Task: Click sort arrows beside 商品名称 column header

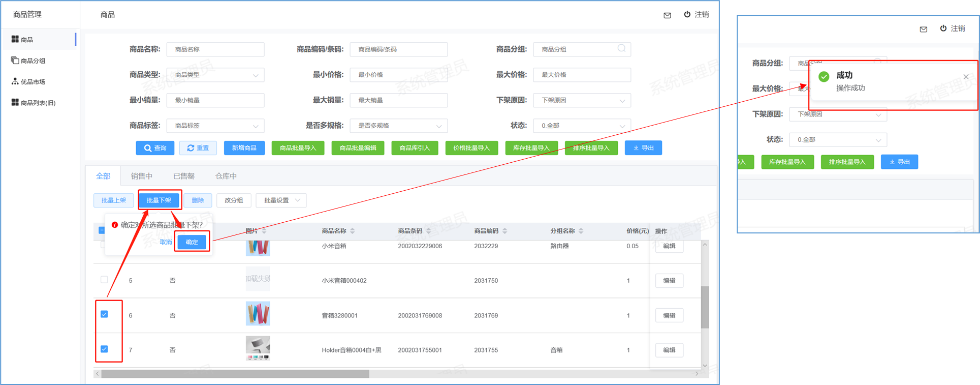Action: pos(353,231)
